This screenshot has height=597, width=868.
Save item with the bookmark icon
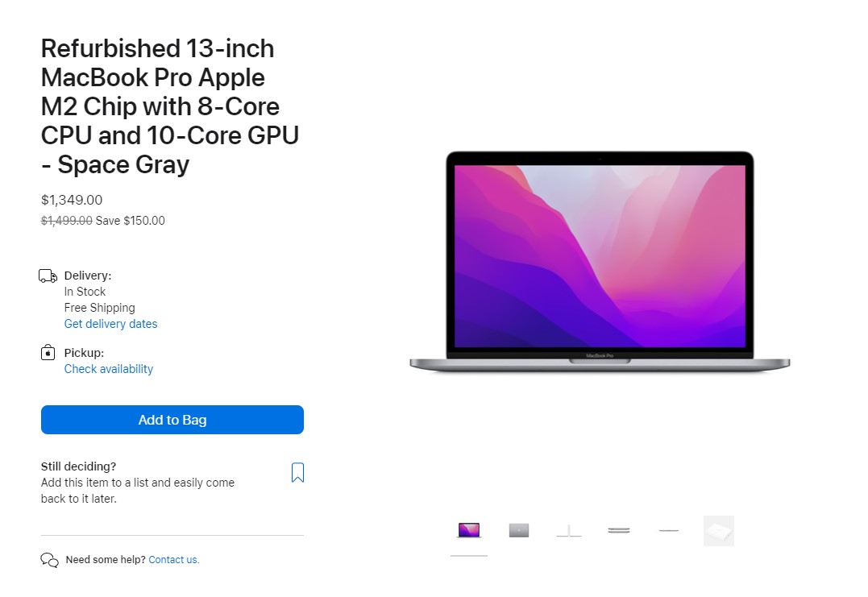[297, 472]
